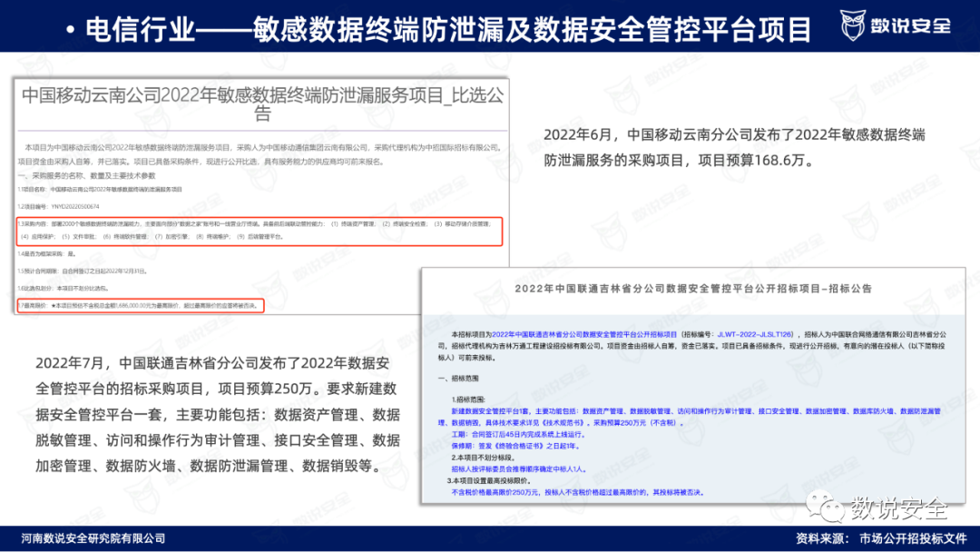Click the line 1.5预计合同期限
Image resolution: width=980 pixels, height=552 pixels.
[82, 271]
